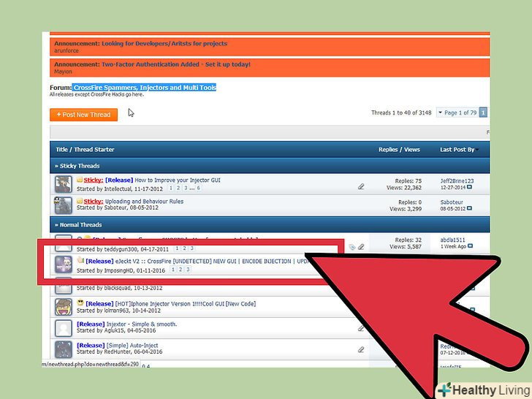Go to last post icon by abdla1511
Screen dimensions: 532x399
tap(471, 246)
